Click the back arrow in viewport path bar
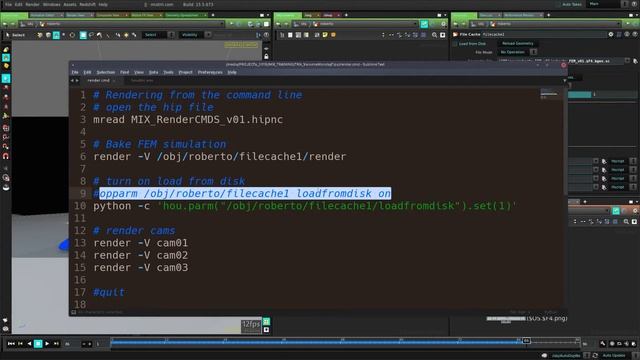The height and width of the screenshot is (360, 640). tap(5, 24)
